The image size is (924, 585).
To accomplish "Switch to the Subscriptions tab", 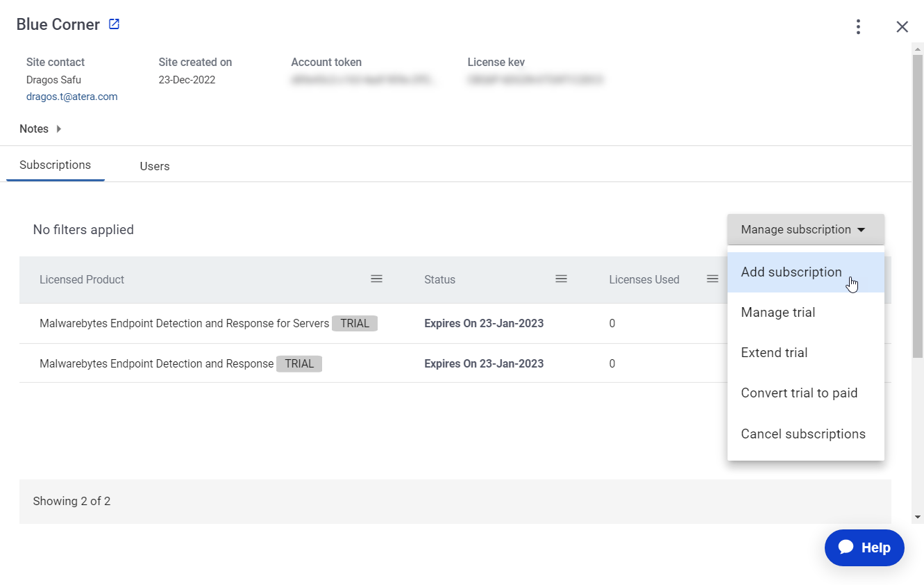I will 56,165.
